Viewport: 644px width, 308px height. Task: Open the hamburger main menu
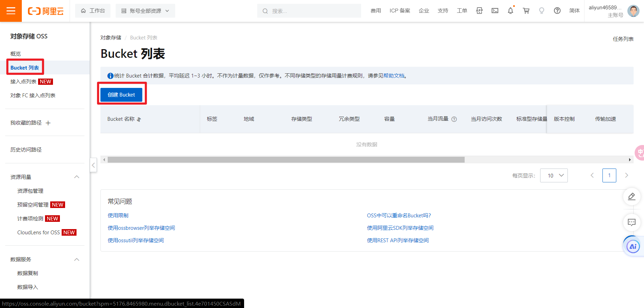pos(11,11)
